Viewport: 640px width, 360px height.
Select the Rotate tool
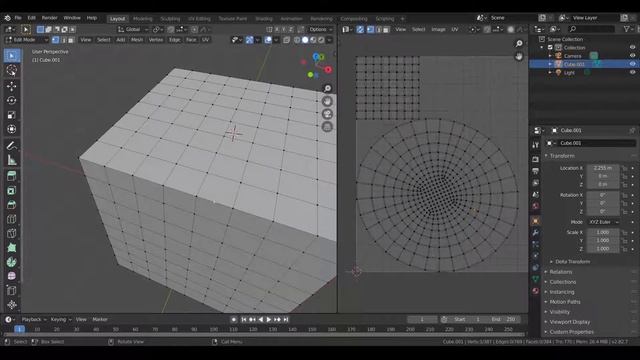click(x=12, y=100)
